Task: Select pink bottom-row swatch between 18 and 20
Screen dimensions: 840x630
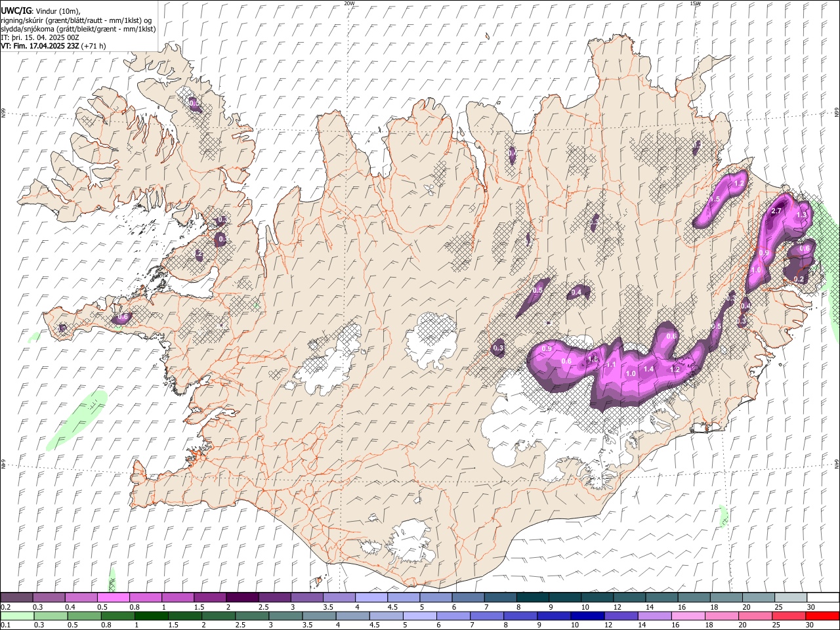Action: [x=723, y=616]
